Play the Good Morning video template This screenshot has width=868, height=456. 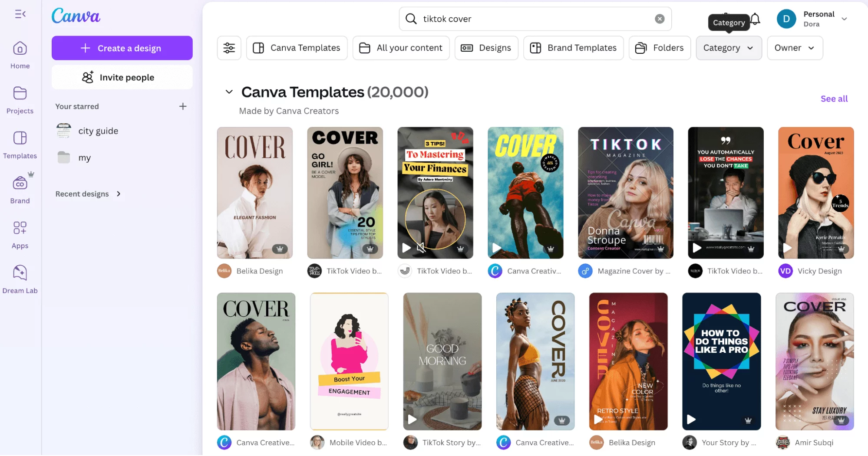[x=412, y=419]
